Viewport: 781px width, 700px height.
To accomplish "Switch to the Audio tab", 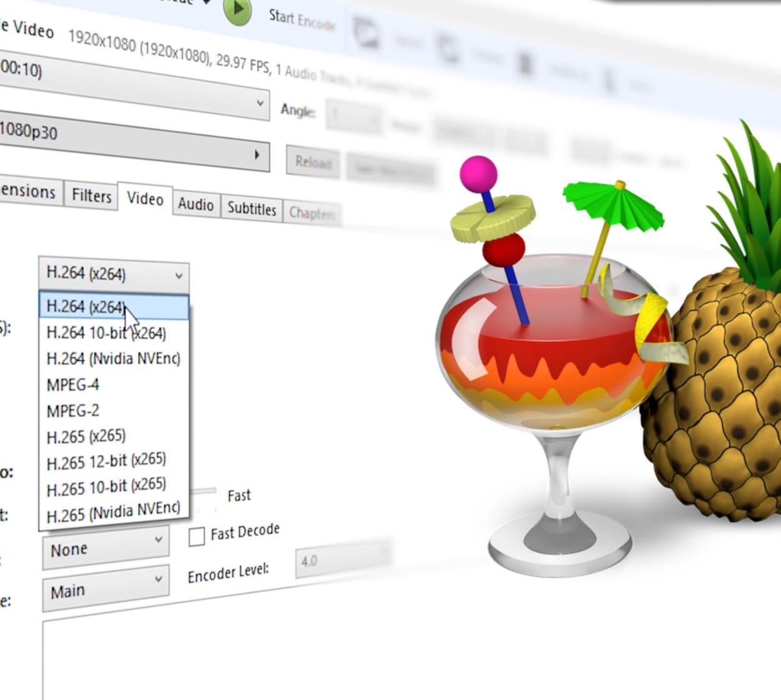I will click(196, 204).
